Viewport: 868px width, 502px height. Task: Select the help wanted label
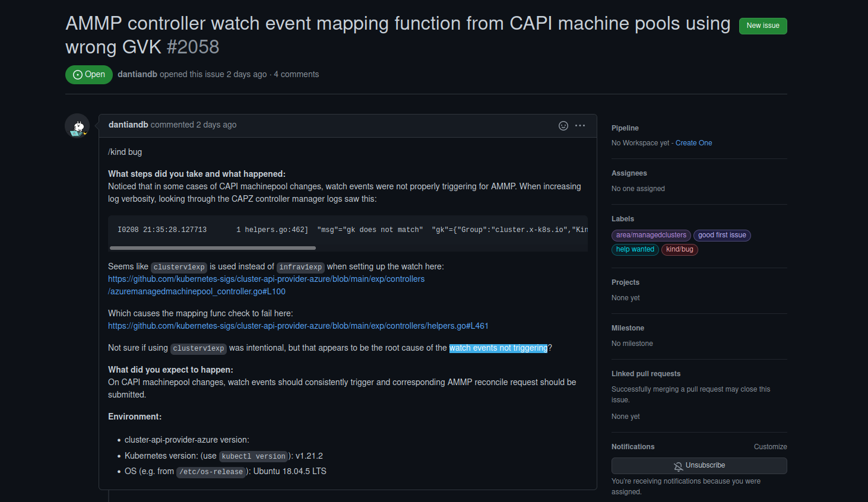(x=635, y=250)
